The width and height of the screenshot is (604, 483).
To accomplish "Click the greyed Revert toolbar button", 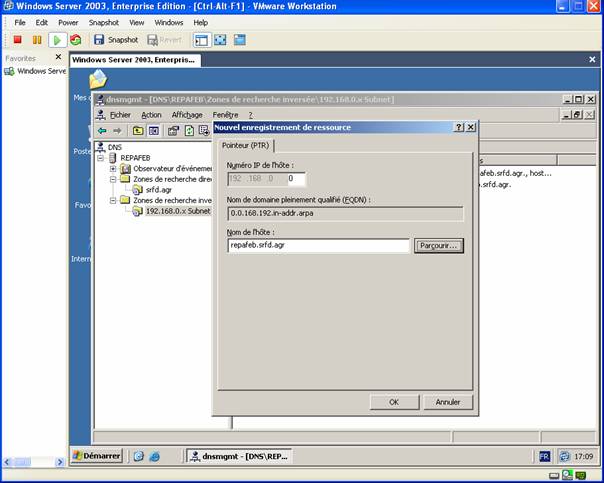I will (164, 40).
